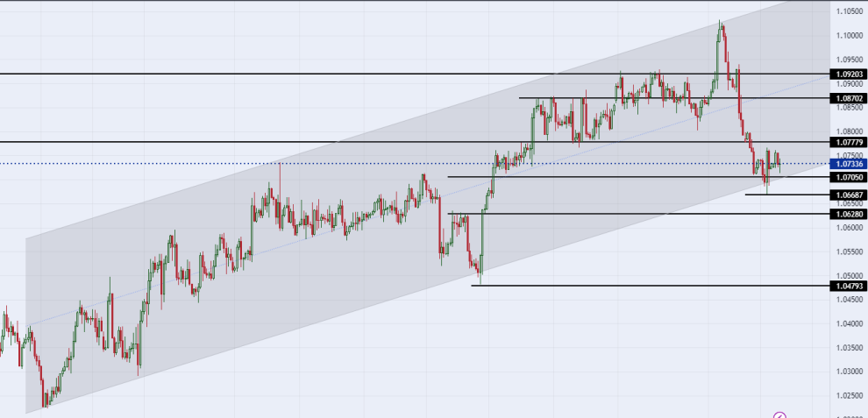Viewport: 868px width, 418px height.
Task: Click the 1.03500 price axis value
Action: [x=850, y=348]
